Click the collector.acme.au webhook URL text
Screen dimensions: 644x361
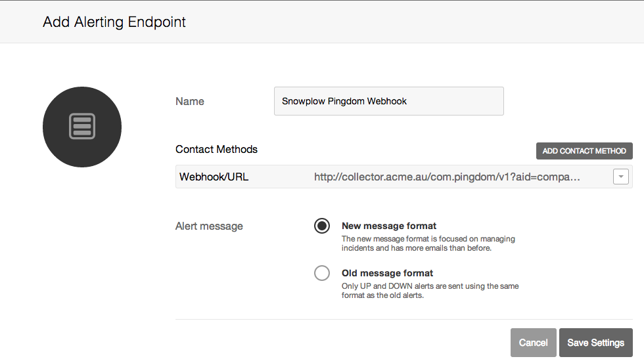[448, 177]
